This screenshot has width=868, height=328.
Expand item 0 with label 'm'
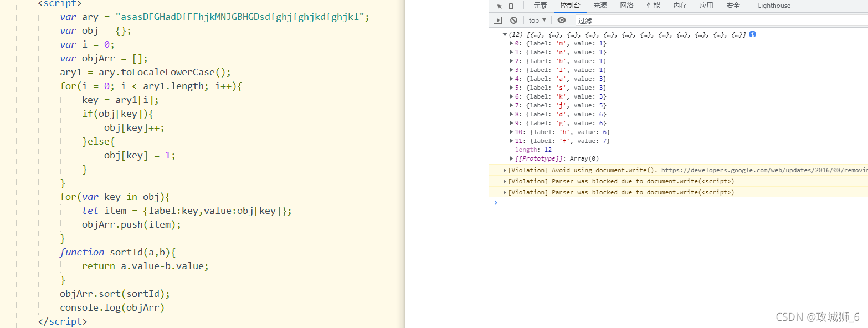(x=512, y=43)
